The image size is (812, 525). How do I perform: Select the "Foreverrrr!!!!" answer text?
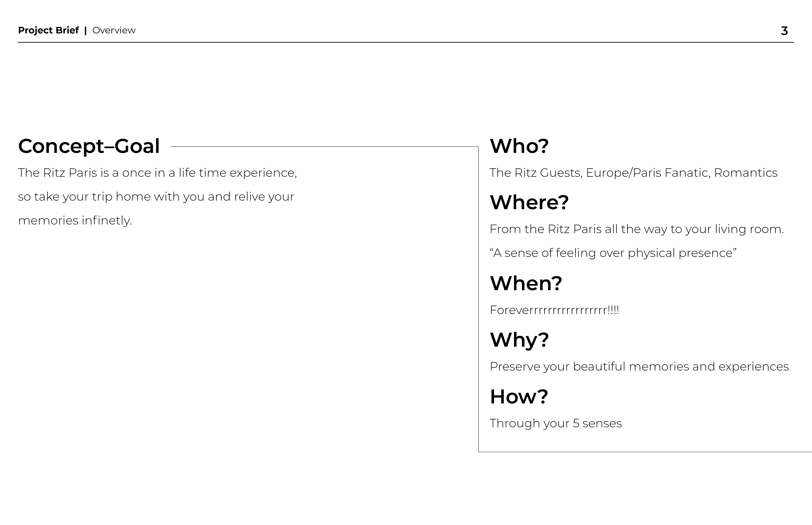tap(554, 310)
